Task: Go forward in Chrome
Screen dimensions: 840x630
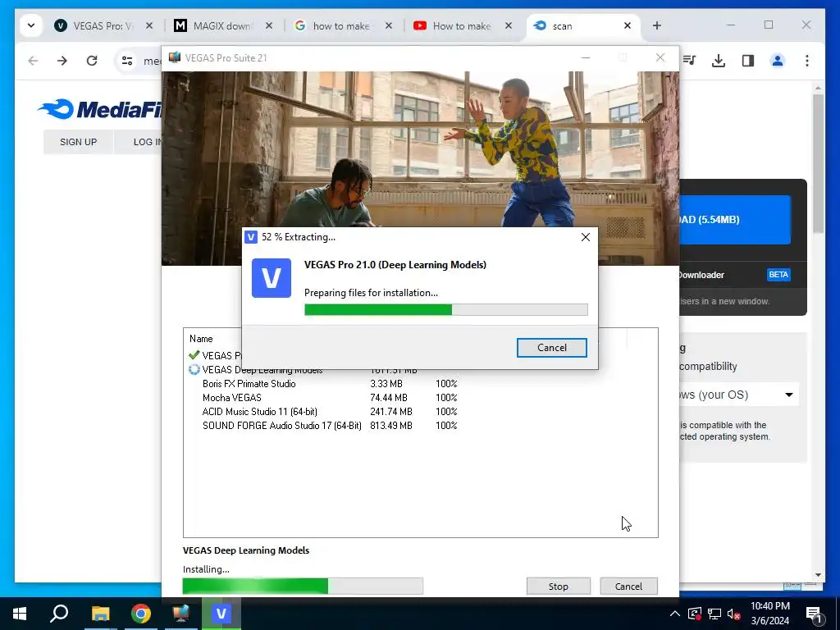Action: click(x=62, y=61)
